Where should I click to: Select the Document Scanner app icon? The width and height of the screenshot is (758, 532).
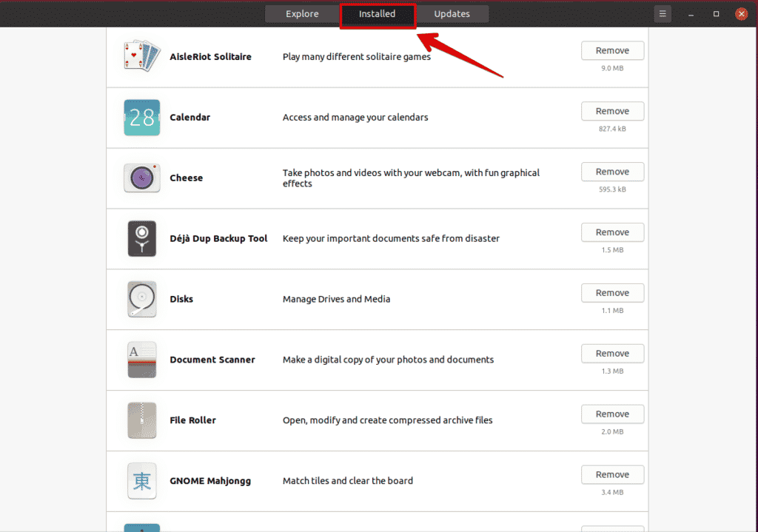coord(141,360)
